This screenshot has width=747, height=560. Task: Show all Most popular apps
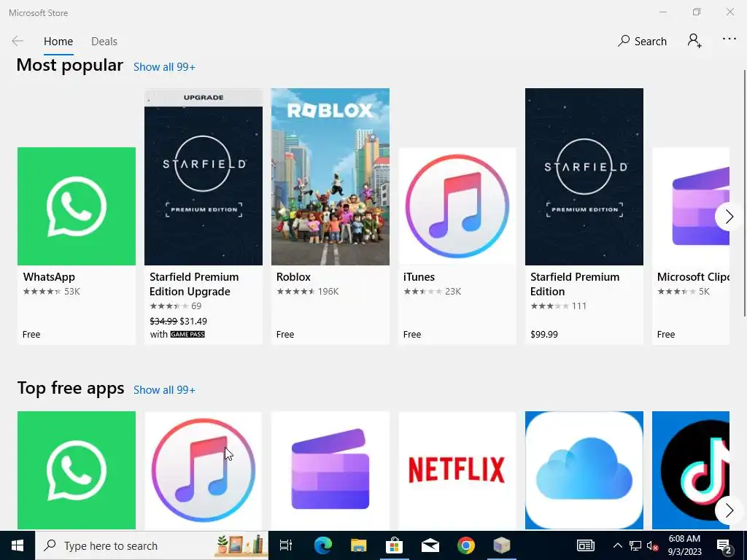pyautogui.click(x=164, y=67)
